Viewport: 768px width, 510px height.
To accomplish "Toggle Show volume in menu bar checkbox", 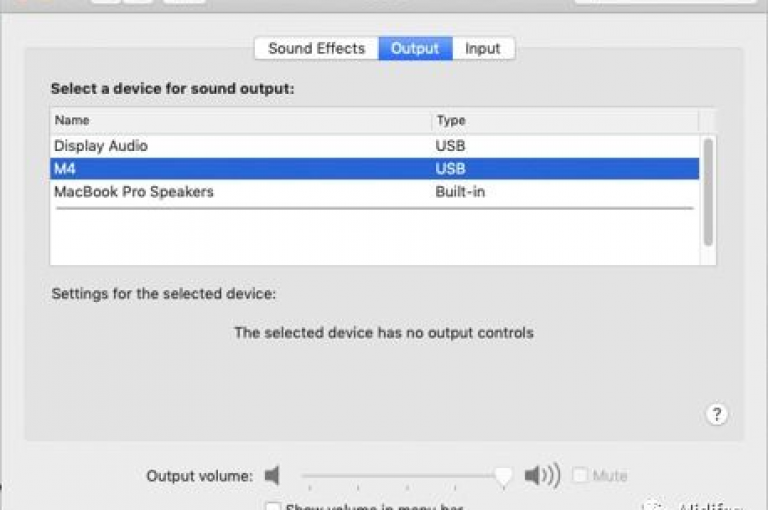I will (272, 506).
